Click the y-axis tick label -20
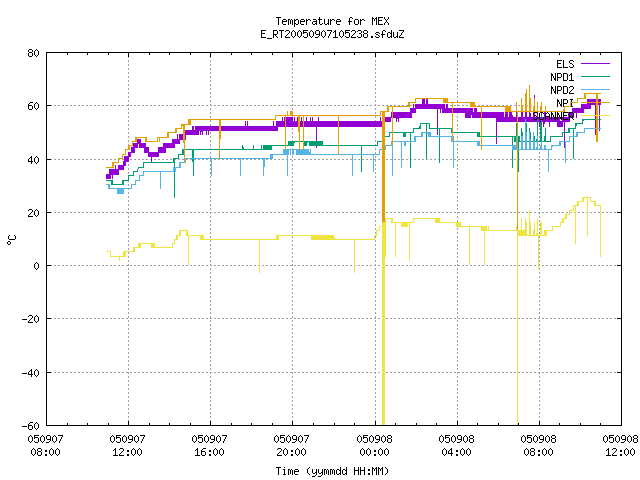Image resolution: width=640 pixels, height=480 pixels. [31, 319]
